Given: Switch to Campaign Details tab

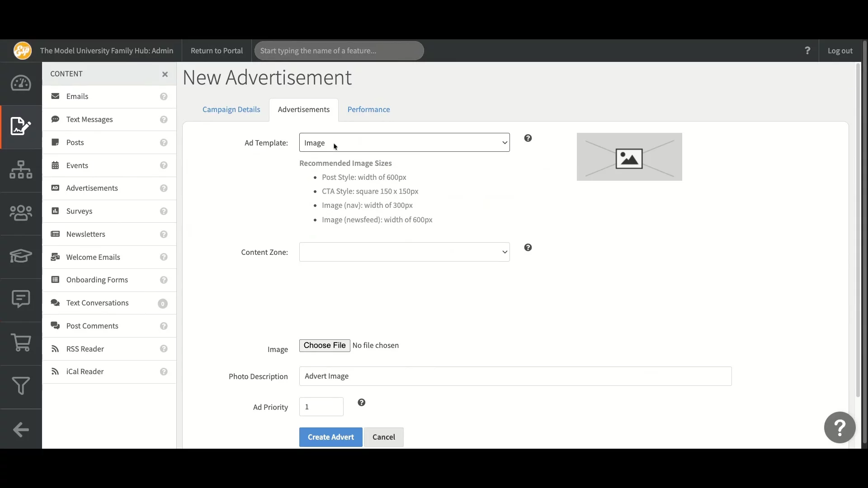Looking at the screenshot, I should (x=231, y=109).
